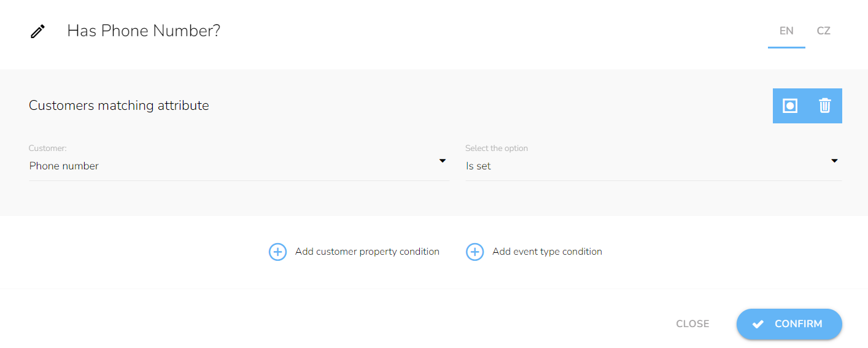
Task: Edit the Has Phone Number? title
Action: click(x=144, y=31)
